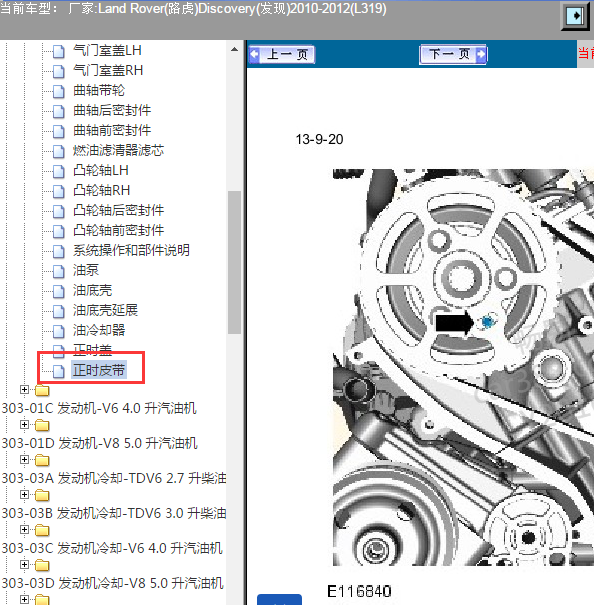The height and width of the screenshot is (605, 594).
Task: Expand the bottom-most folder node in tree
Action: tap(24, 599)
